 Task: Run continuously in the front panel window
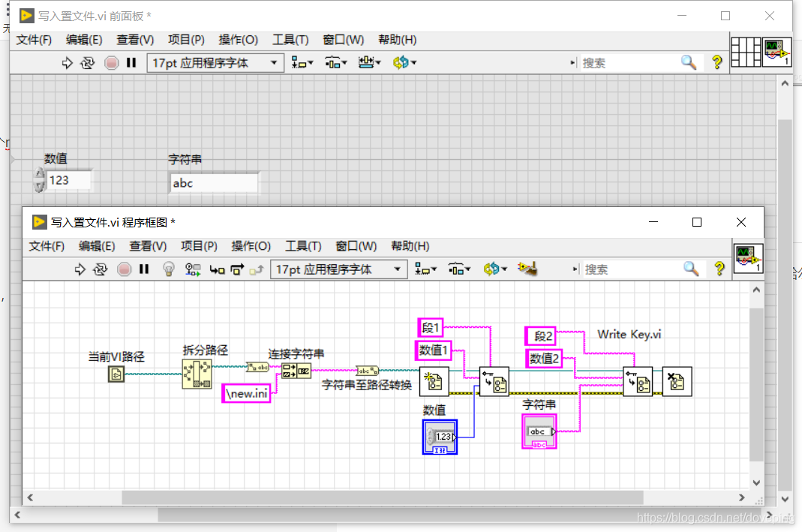88,63
